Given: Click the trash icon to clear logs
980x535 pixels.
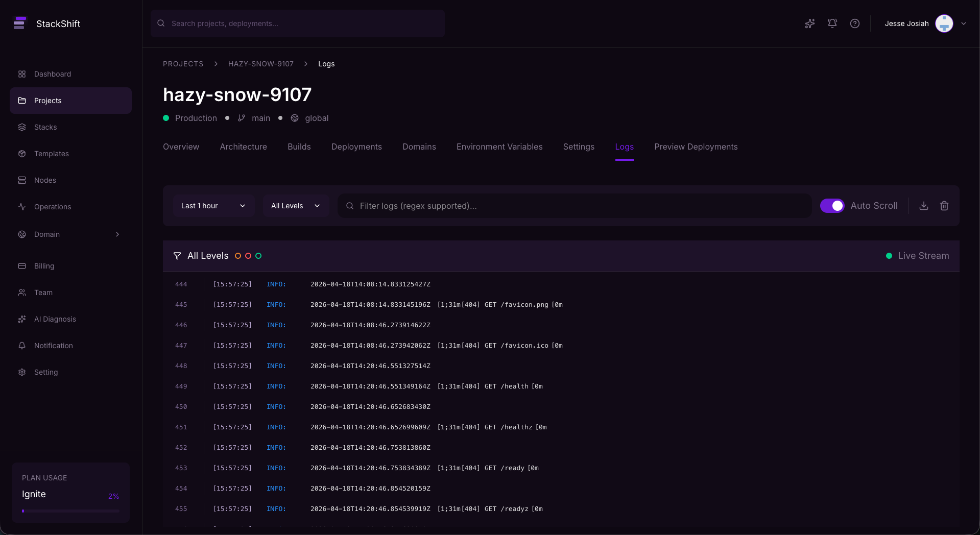Looking at the screenshot, I should pyautogui.click(x=944, y=206).
